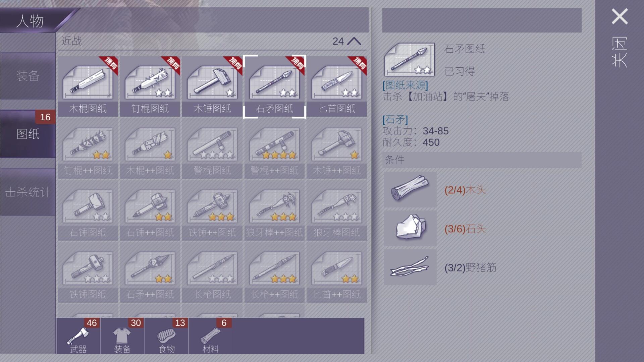
Task: Select the 钉棍图纸 blueprint icon
Action: tap(150, 86)
